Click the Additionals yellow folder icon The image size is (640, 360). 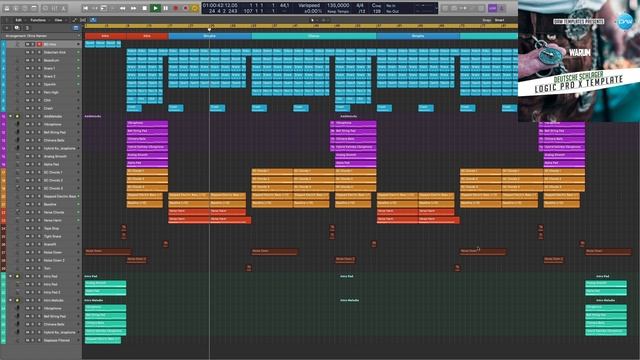(x=17, y=116)
